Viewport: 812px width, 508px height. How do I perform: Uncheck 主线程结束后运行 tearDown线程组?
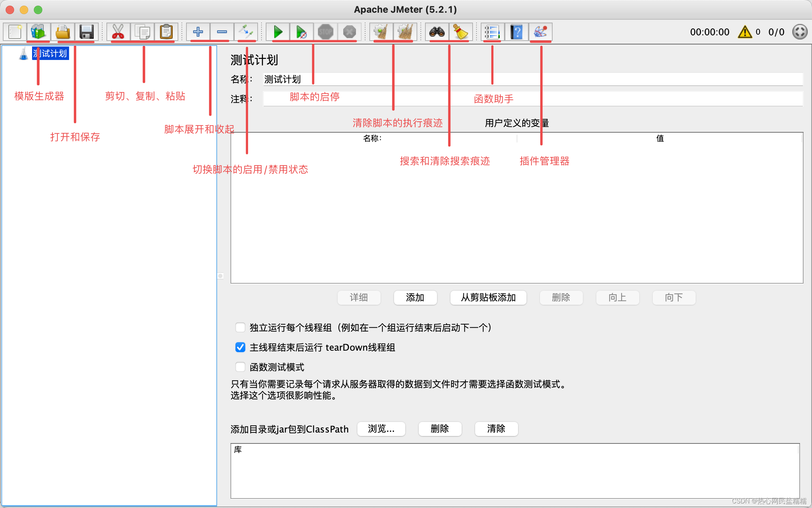(240, 347)
